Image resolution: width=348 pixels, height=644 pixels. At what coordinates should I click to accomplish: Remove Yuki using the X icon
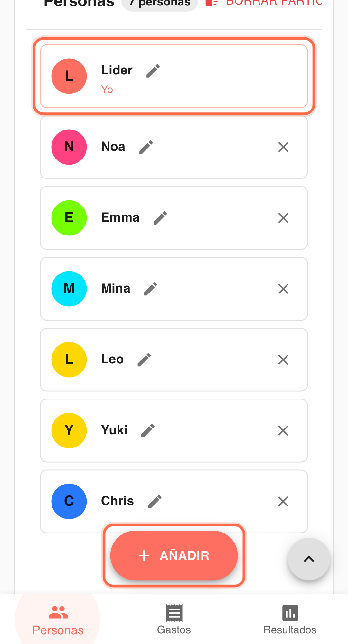tap(283, 431)
